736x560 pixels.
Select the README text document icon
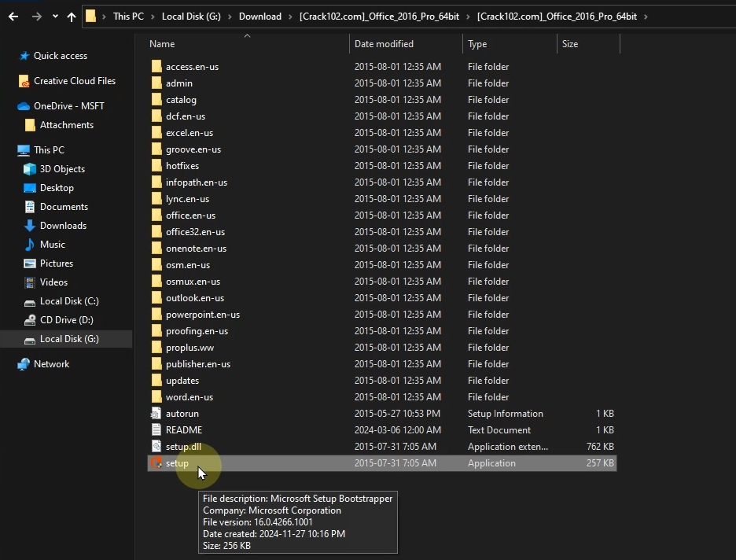pyautogui.click(x=156, y=430)
